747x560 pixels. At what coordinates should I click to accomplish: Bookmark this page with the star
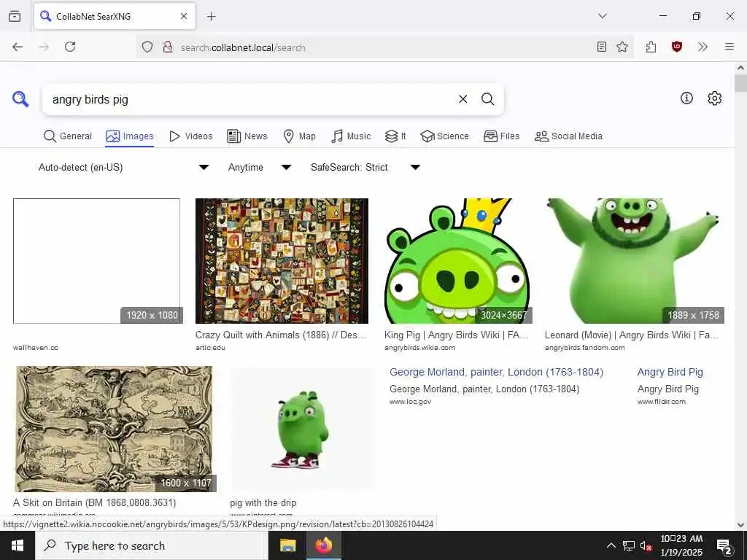point(622,47)
